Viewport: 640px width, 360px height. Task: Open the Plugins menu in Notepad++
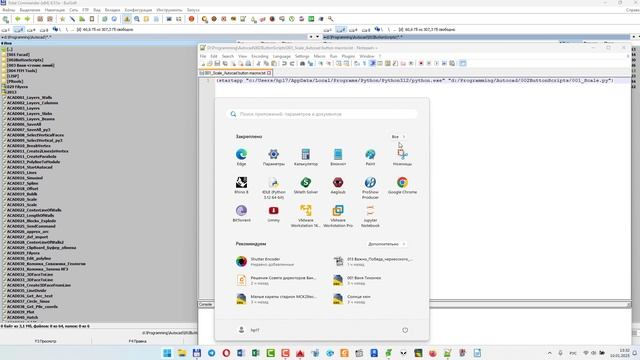348,56
